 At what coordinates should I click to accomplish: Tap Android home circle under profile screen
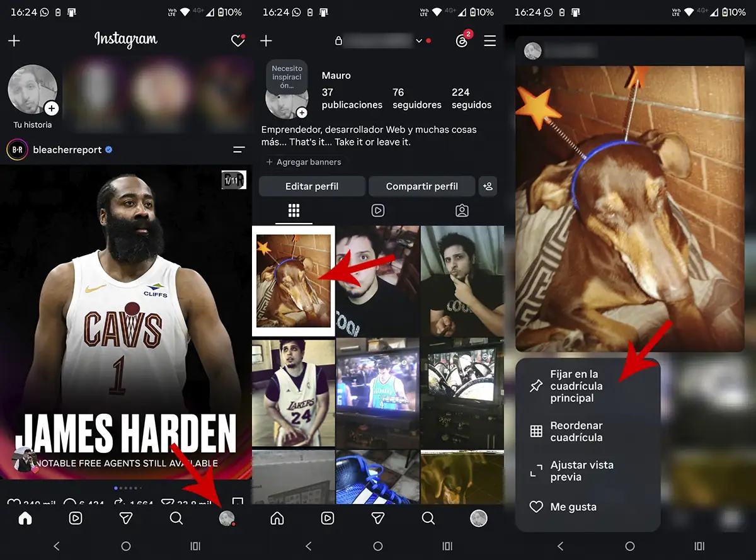click(x=378, y=546)
